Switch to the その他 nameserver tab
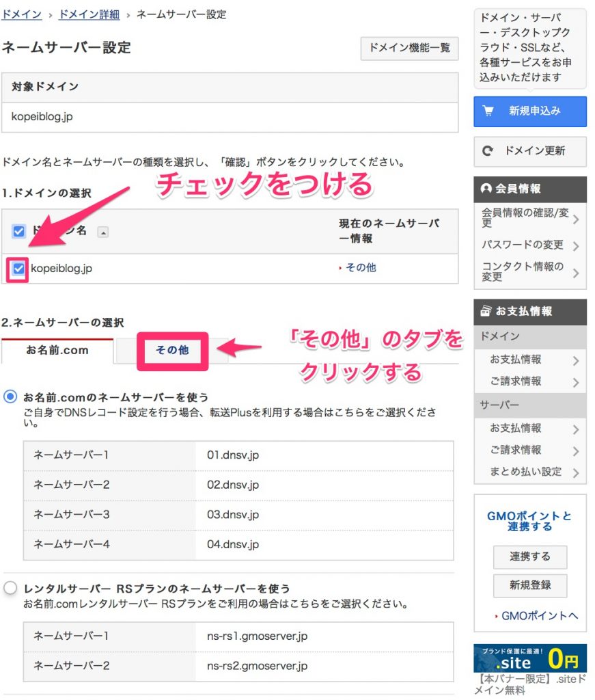The image size is (595, 700). coord(172,351)
